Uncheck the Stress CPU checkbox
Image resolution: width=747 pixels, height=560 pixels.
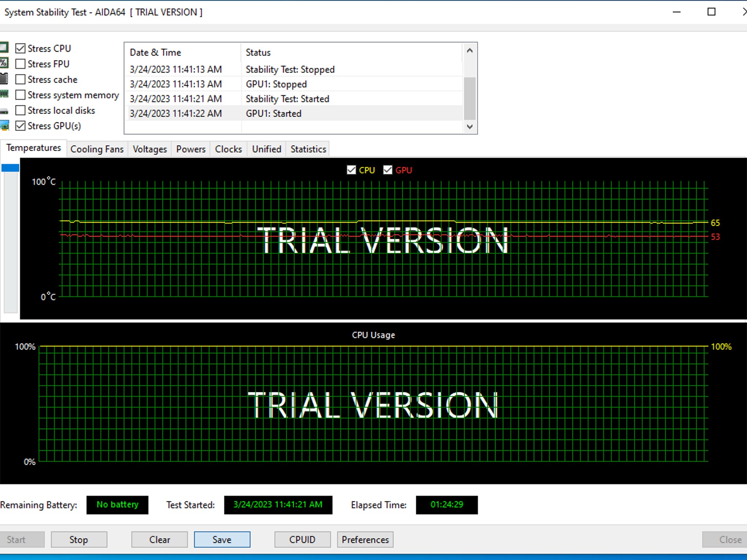[x=20, y=48]
